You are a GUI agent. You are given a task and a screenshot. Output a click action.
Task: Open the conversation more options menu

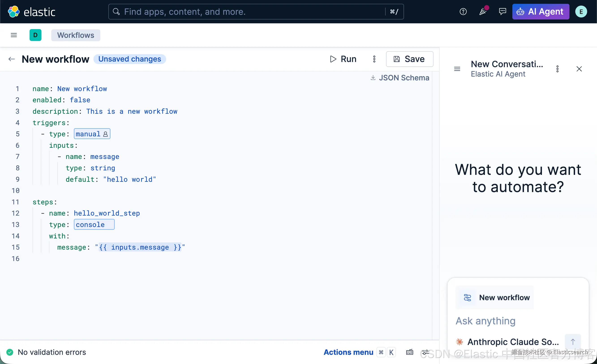pyautogui.click(x=557, y=69)
